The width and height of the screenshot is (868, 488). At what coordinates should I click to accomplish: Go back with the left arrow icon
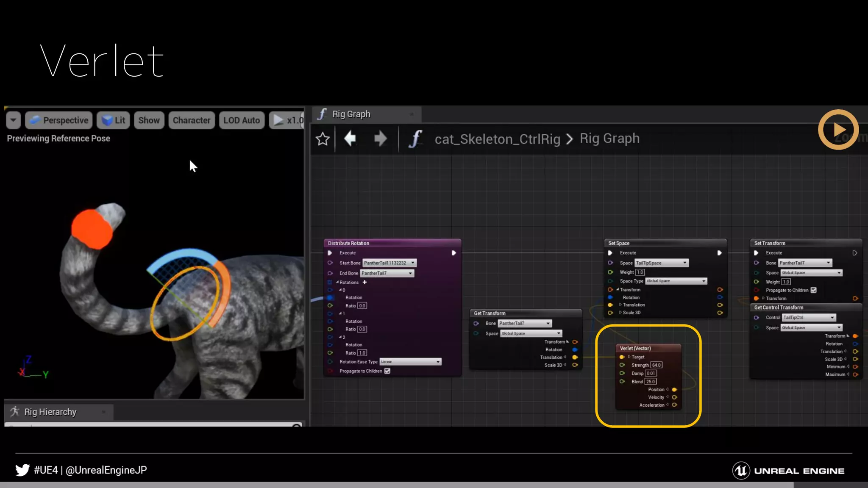click(350, 139)
